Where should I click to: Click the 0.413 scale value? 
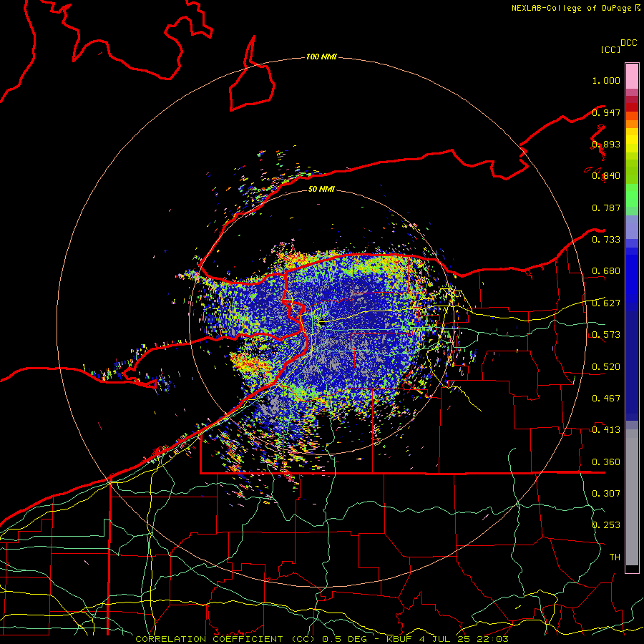(606, 430)
